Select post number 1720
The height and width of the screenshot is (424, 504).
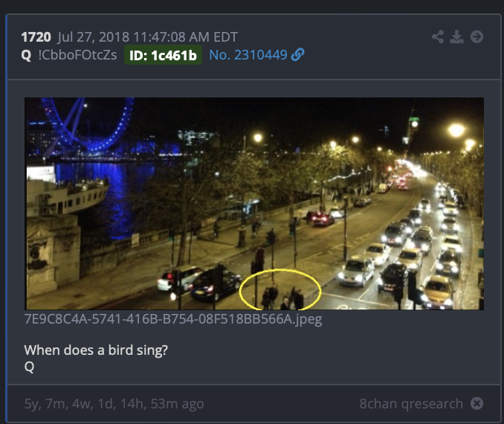tap(36, 37)
